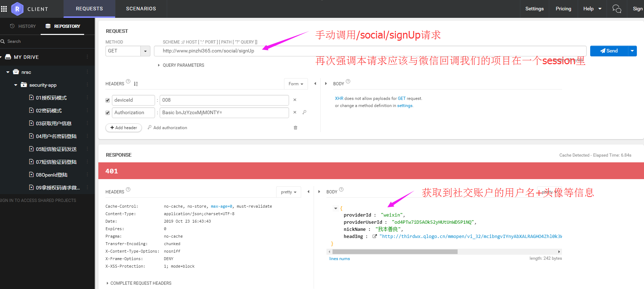Click the request URL field
The image size is (644, 289).
370,51
